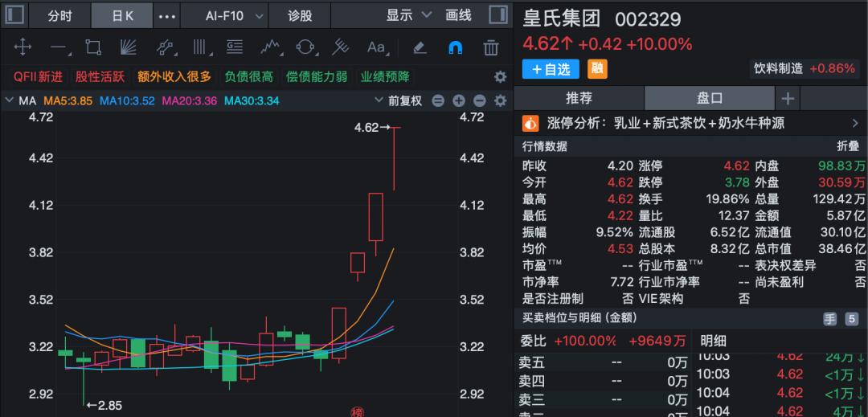Open the 诊股 diagnosis tab
Image resolution: width=868 pixels, height=417 pixels.
300,15
